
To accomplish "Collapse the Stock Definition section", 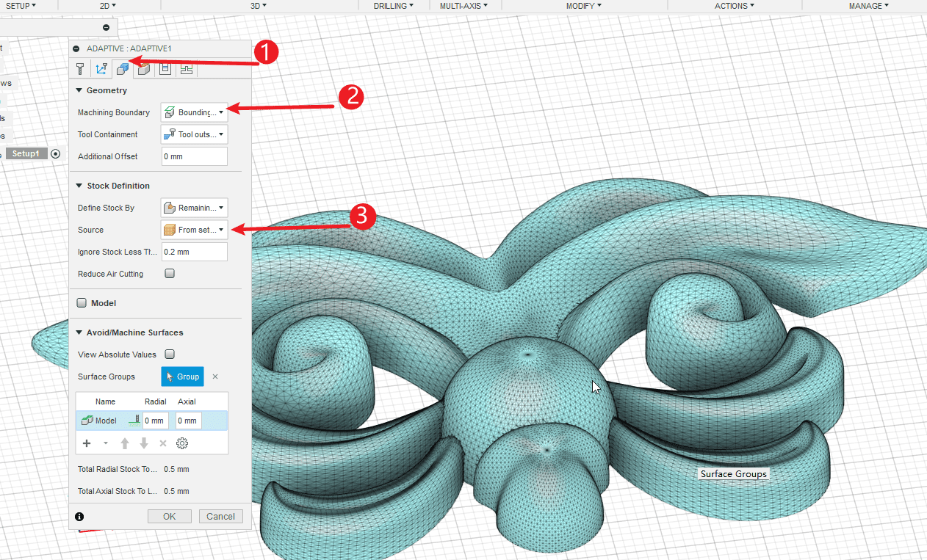I will [x=79, y=186].
